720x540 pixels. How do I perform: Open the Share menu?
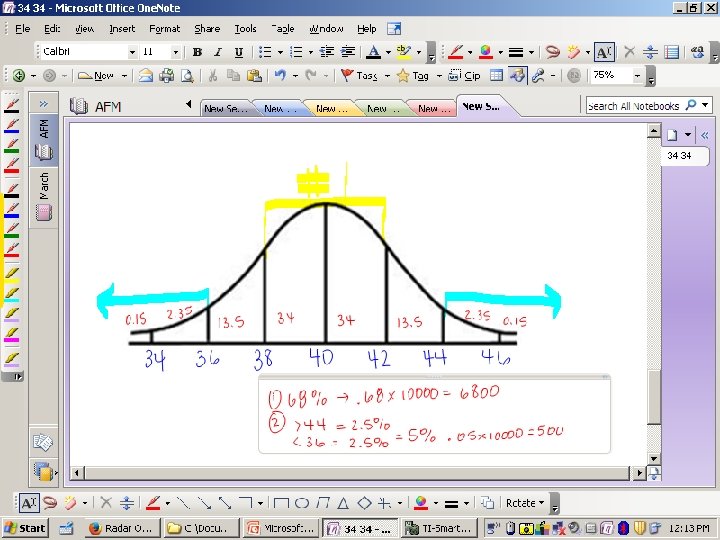point(207,28)
